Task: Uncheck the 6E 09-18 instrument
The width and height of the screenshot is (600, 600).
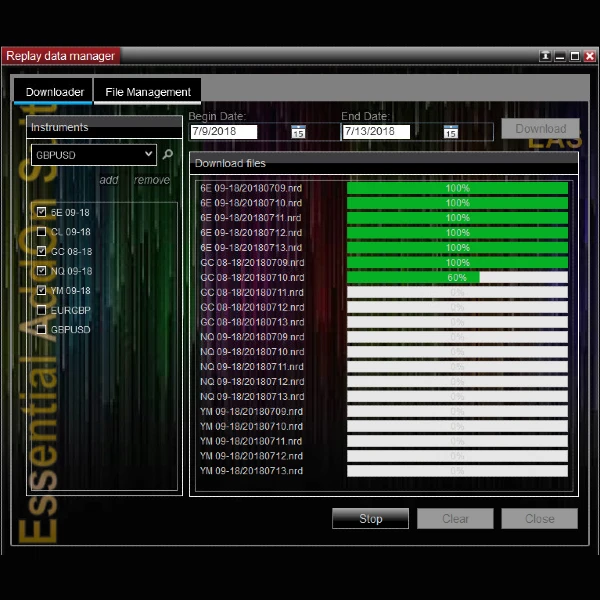Action: click(x=41, y=212)
